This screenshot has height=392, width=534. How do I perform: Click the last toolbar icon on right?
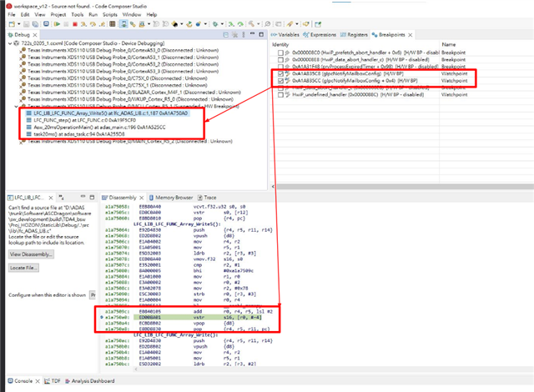[x=318, y=24]
